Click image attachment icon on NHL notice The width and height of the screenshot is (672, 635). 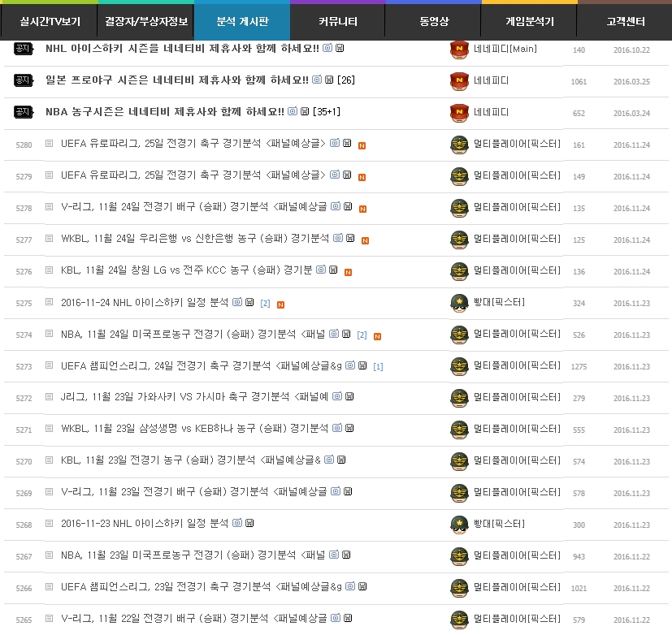pyautogui.click(x=327, y=48)
